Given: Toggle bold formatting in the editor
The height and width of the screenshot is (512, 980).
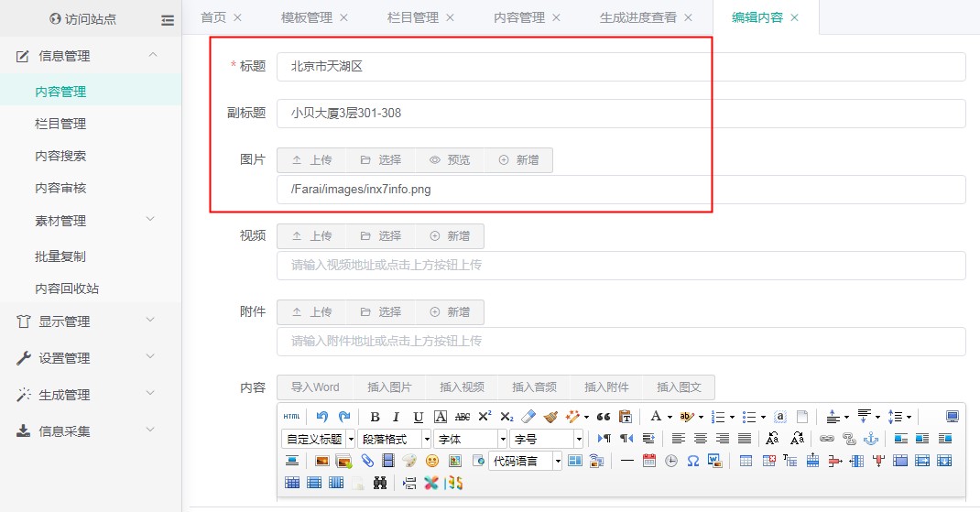Looking at the screenshot, I should 375,416.
